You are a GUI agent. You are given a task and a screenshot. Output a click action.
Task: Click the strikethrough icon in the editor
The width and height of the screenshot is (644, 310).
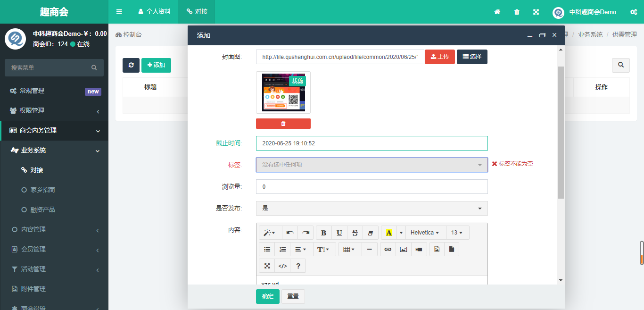tap(355, 233)
